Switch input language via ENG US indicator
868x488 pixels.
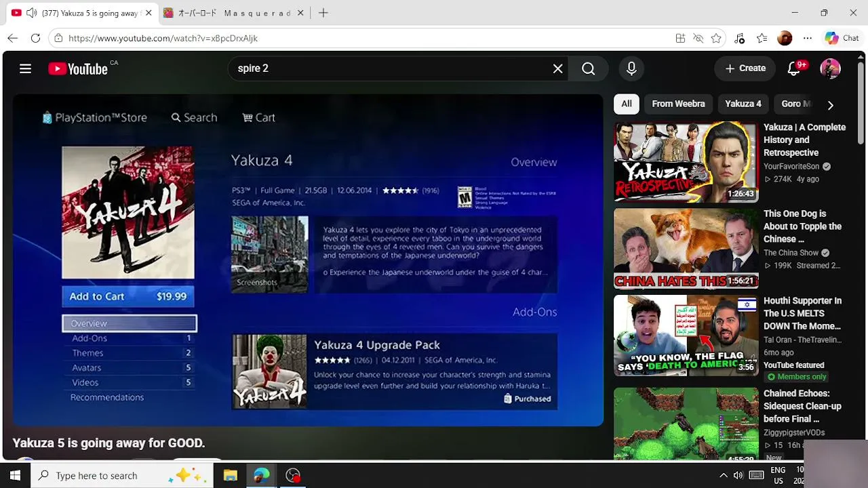[778, 475]
